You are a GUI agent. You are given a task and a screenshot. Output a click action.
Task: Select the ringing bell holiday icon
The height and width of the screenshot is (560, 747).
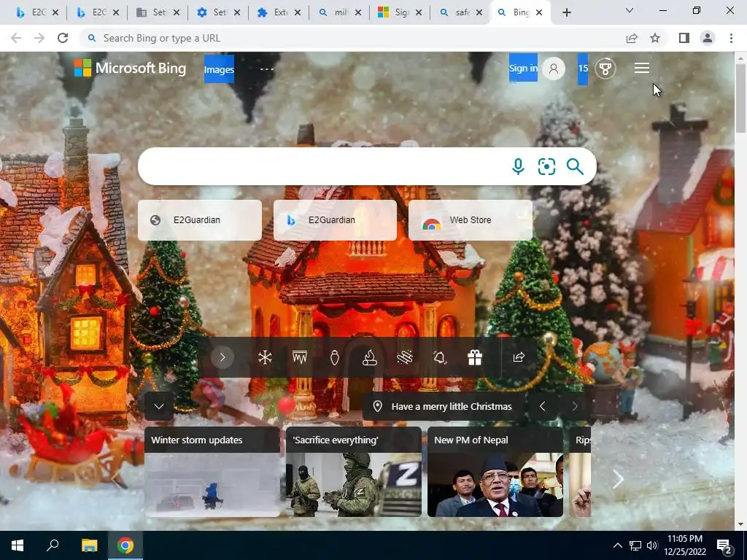click(x=440, y=357)
